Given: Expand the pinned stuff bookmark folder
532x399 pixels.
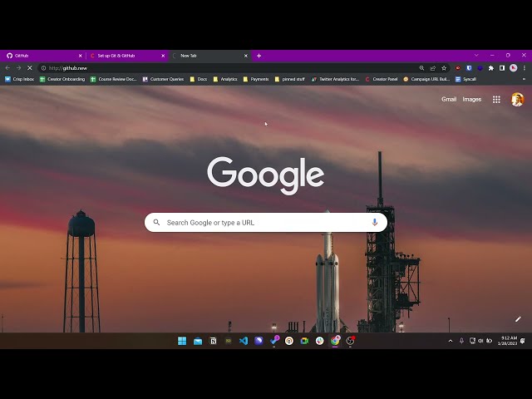Looking at the screenshot, I should coord(289,79).
